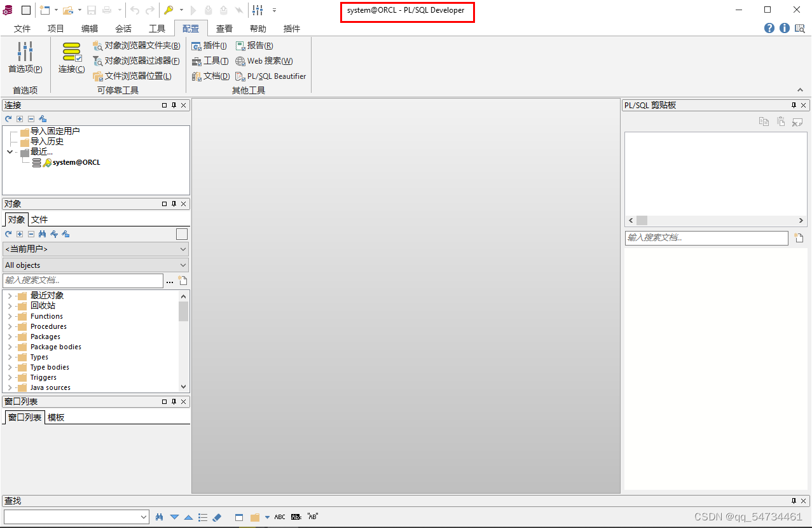The width and height of the screenshot is (812, 528).
Task: Click binoculars find icon in 对象 panel
Action: [x=43, y=234]
